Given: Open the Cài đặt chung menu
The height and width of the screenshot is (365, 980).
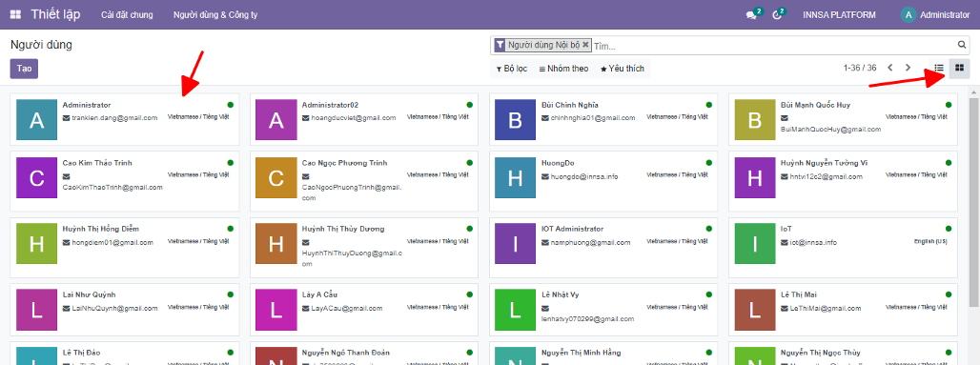Looking at the screenshot, I should (127, 15).
